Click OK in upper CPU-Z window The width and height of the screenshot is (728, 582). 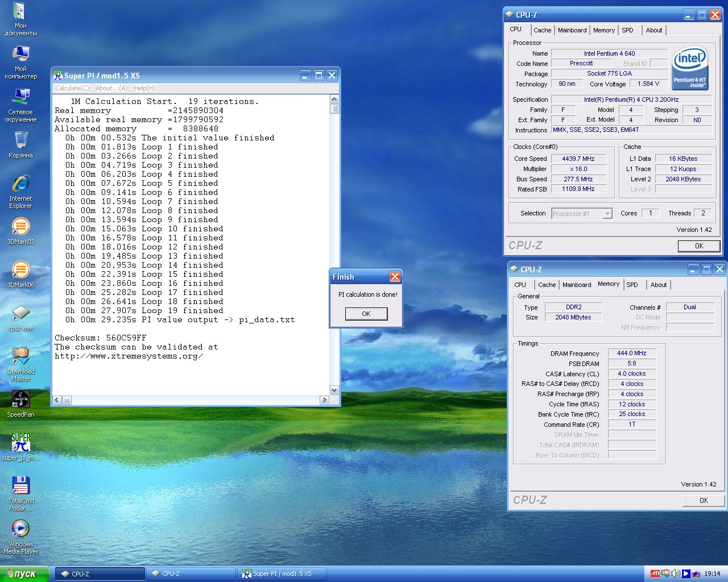(699, 246)
